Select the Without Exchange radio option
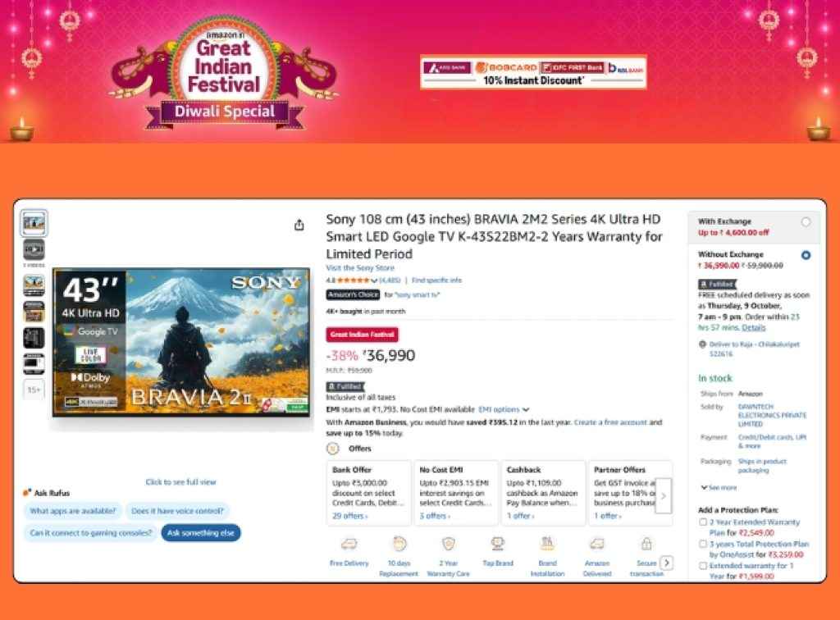The width and height of the screenshot is (840, 620). pyautogui.click(x=806, y=255)
